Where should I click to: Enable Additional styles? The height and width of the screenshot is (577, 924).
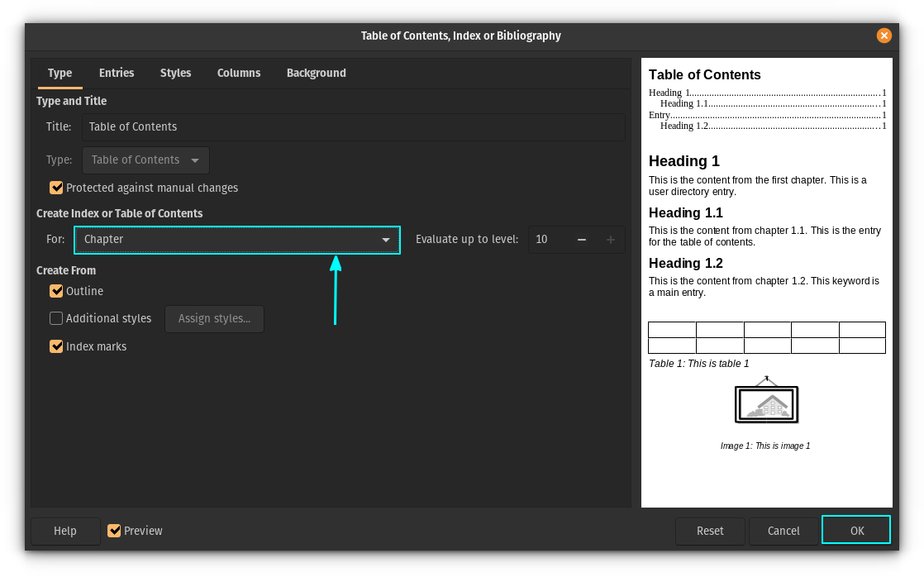coord(56,318)
